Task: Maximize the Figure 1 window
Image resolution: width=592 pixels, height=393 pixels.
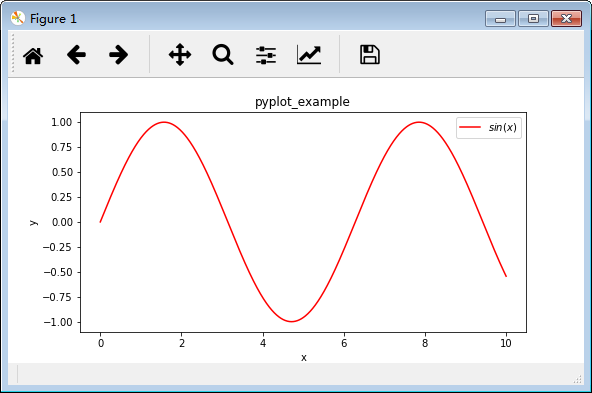Action: (x=533, y=19)
